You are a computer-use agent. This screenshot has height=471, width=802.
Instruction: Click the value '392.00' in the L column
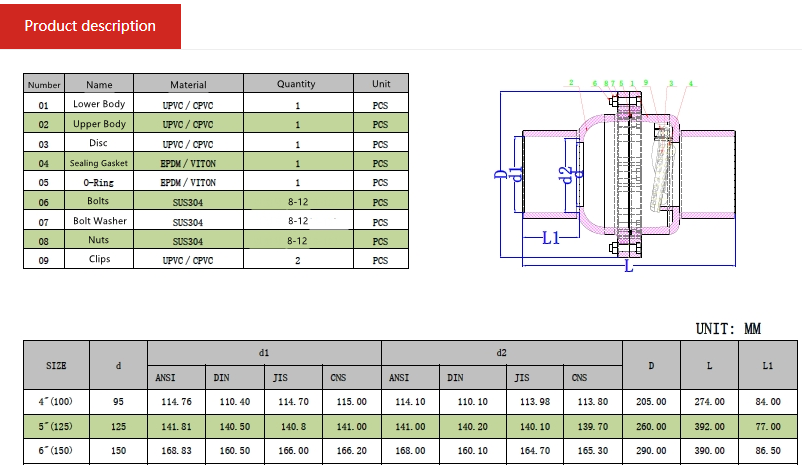pyautogui.click(x=709, y=426)
